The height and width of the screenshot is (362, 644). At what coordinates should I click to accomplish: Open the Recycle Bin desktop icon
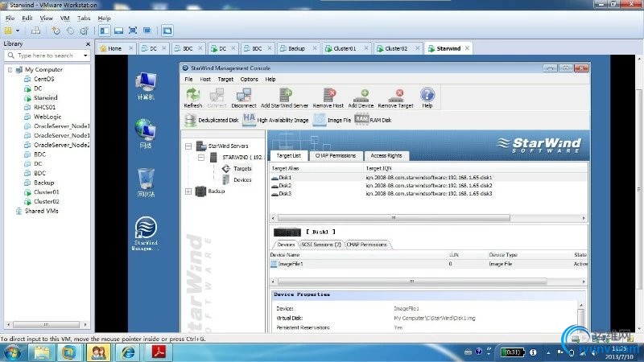pyautogui.click(x=146, y=183)
